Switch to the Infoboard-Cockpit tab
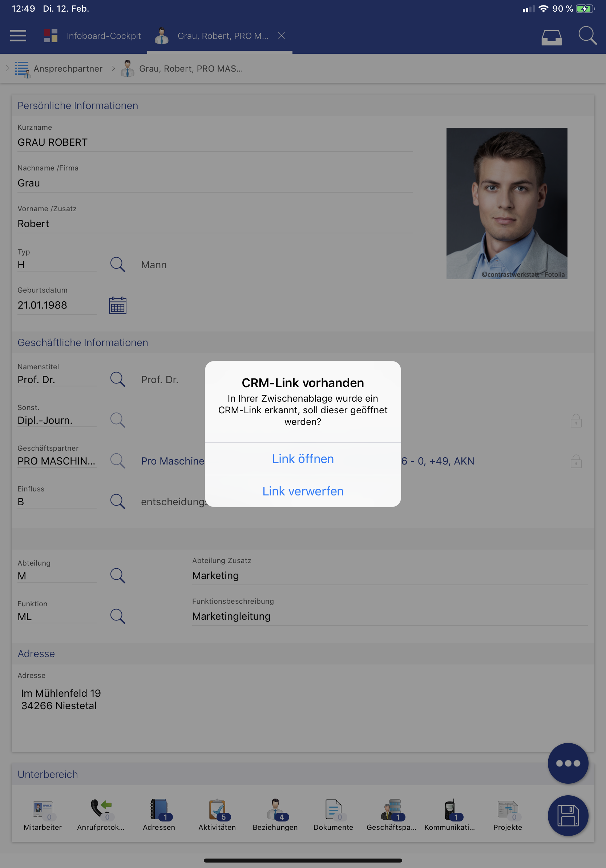 coord(93,36)
